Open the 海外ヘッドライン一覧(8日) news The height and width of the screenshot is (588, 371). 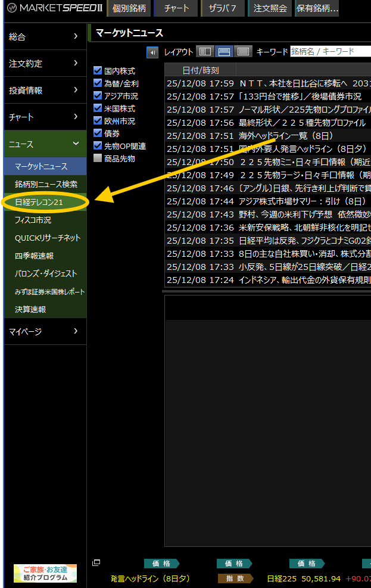click(268, 136)
